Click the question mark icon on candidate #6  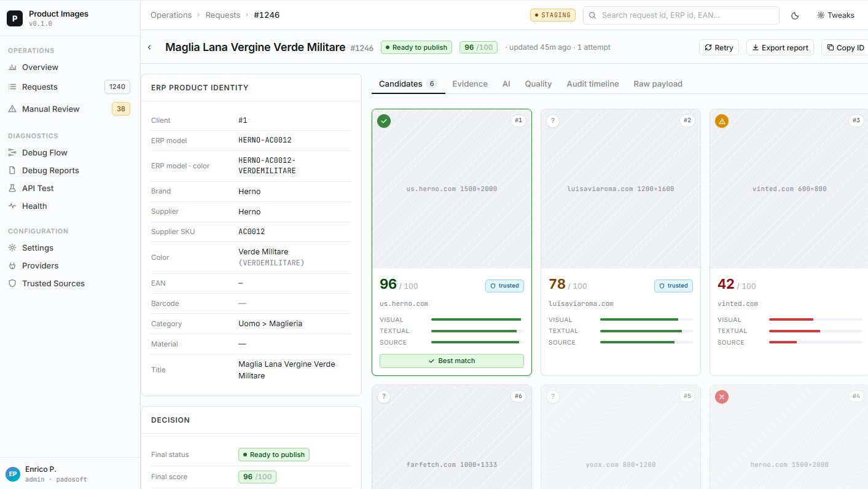384,397
